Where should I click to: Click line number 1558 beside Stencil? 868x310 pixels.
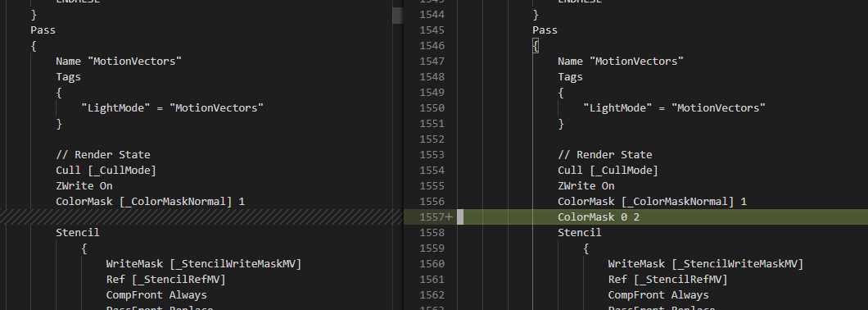coord(432,232)
